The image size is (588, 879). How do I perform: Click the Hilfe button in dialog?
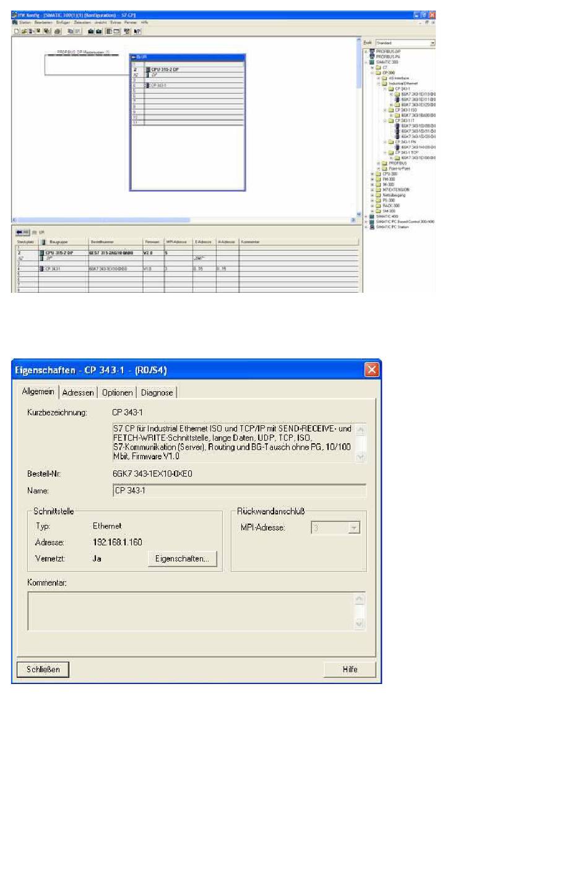point(350,669)
